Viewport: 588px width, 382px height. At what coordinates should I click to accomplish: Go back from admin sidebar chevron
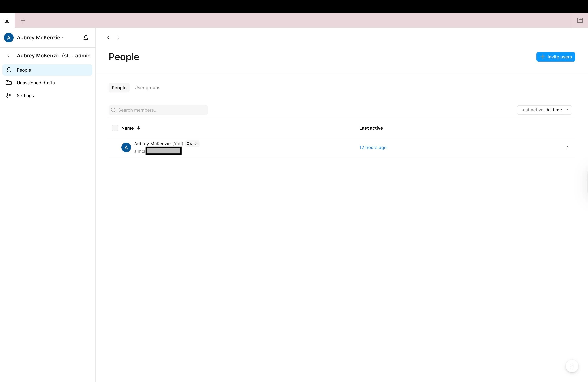(9, 56)
